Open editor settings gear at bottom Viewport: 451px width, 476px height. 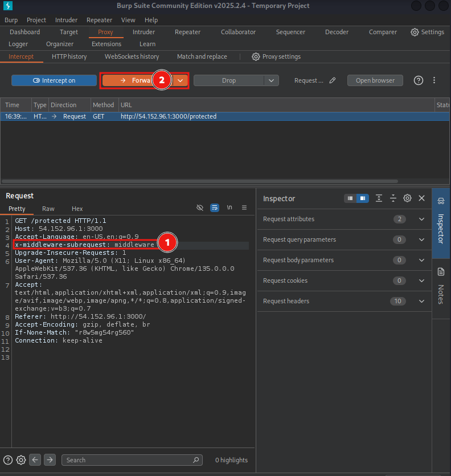point(21,460)
